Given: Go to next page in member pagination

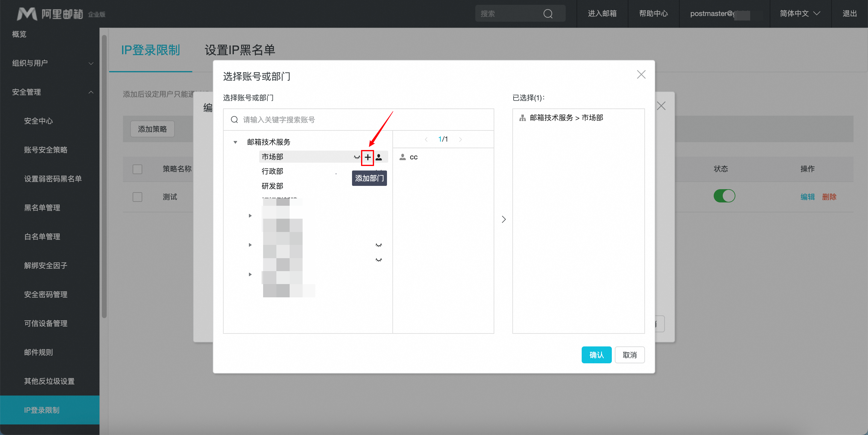Looking at the screenshot, I should (460, 139).
